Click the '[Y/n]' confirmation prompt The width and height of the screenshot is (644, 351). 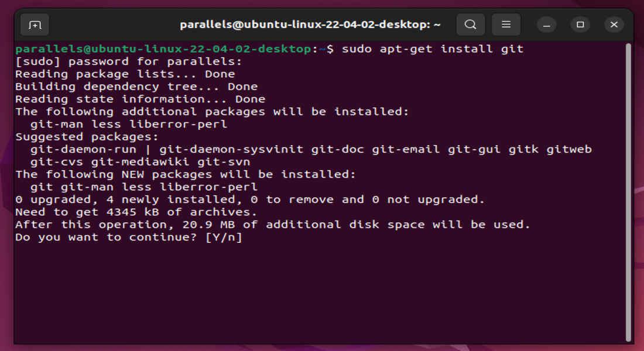(224, 237)
